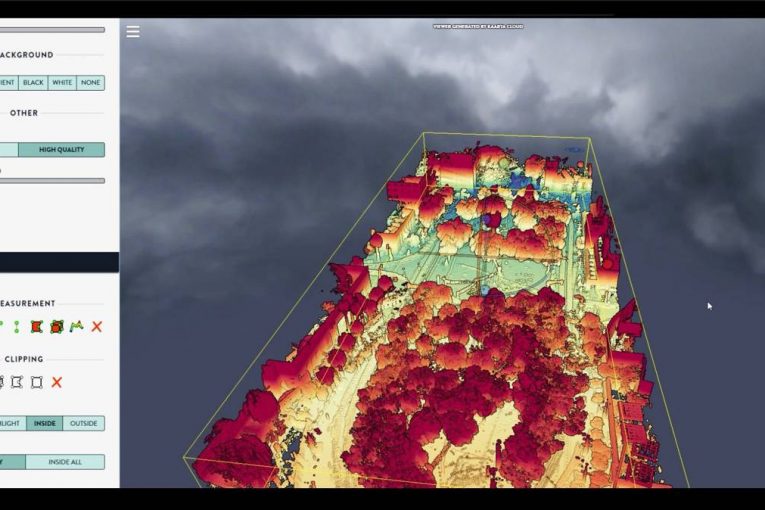Select the polygon clipping tool
The width and height of the screenshot is (765, 510).
[17, 382]
